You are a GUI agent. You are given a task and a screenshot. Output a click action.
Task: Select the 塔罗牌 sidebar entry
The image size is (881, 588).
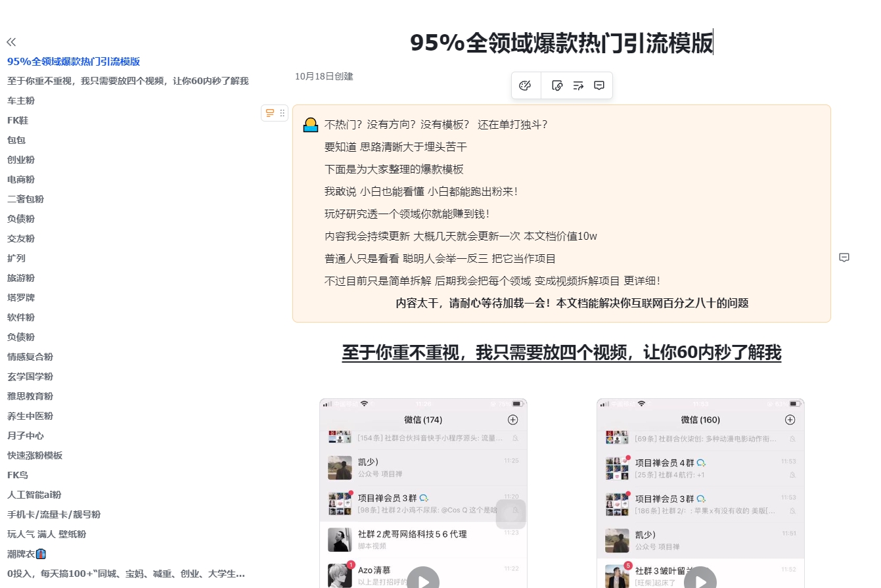[x=22, y=298]
